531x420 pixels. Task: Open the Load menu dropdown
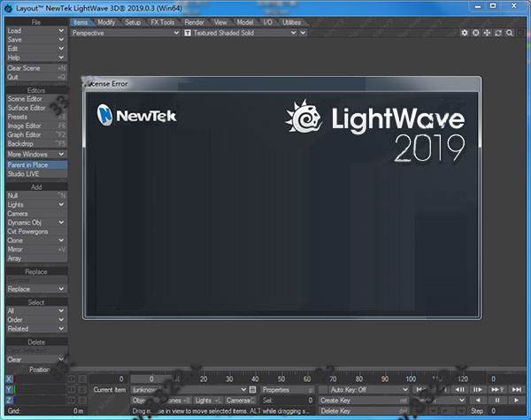tap(35, 30)
